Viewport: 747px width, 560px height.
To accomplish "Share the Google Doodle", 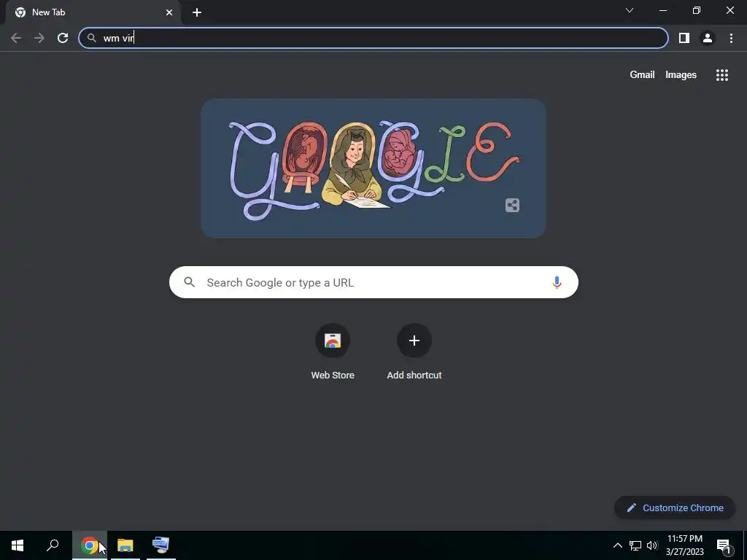I will coord(512,205).
